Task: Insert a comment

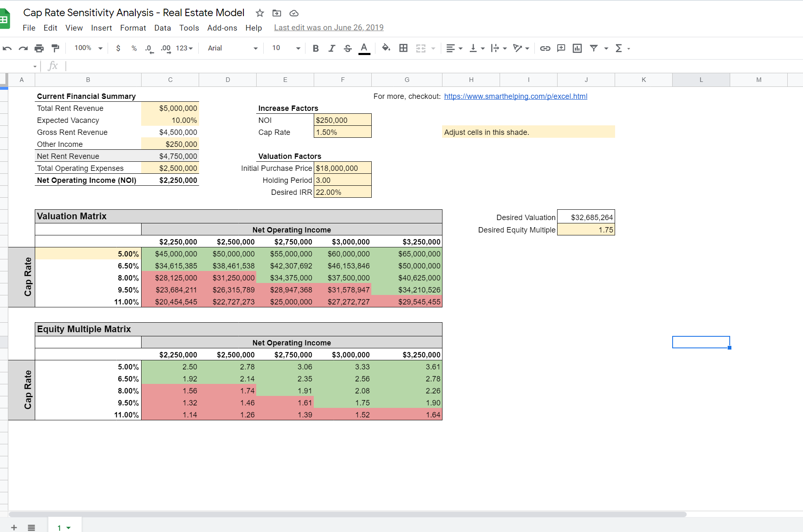Action: (561, 48)
